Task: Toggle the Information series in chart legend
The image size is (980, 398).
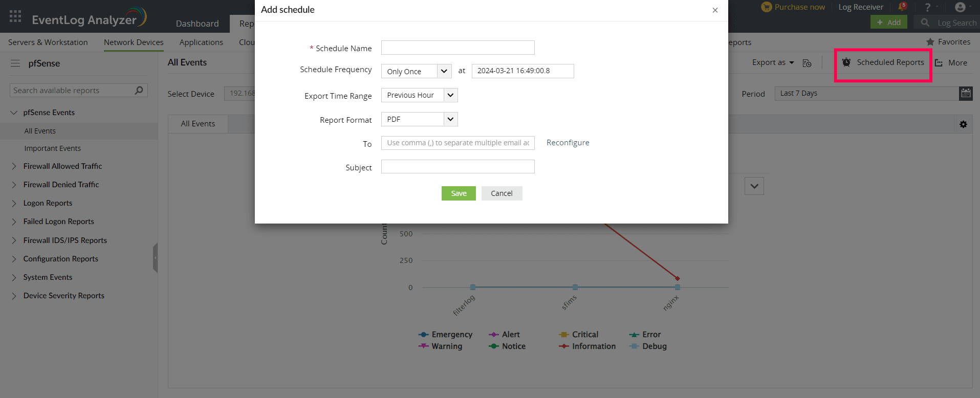Action: pos(587,346)
